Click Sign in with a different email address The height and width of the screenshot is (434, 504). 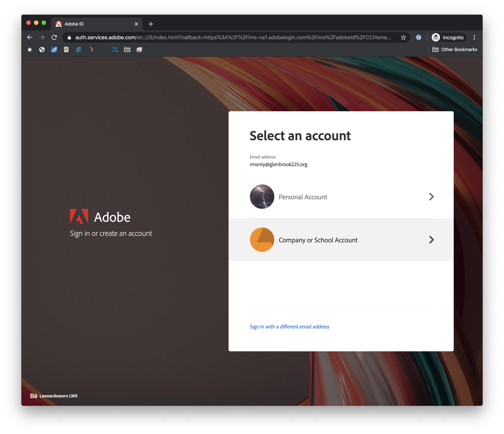pyautogui.click(x=289, y=327)
